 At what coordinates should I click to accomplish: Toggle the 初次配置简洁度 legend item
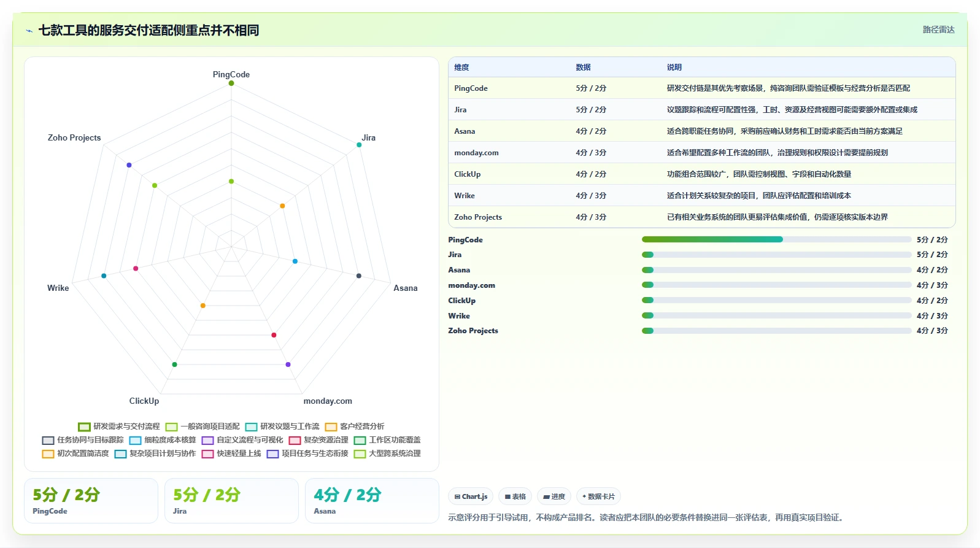pyautogui.click(x=75, y=453)
